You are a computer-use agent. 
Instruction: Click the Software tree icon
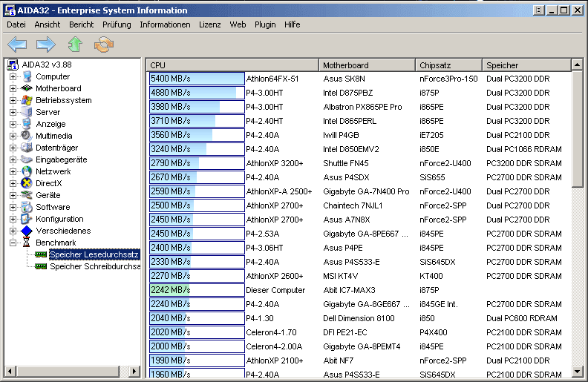pyautogui.click(x=27, y=207)
